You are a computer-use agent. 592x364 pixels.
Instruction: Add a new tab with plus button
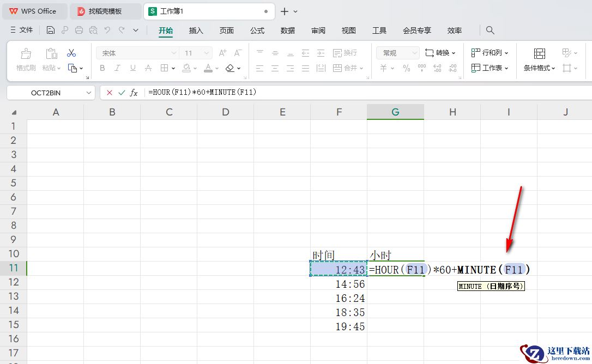(285, 11)
